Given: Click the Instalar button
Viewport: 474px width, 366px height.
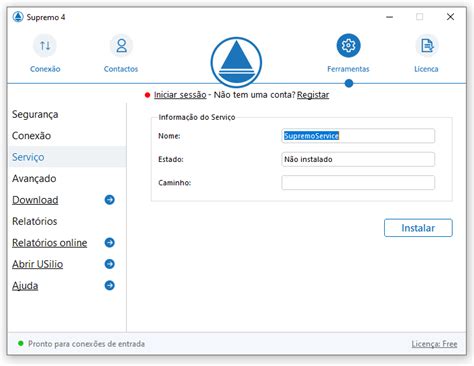Looking at the screenshot, I should coord(418,228).
